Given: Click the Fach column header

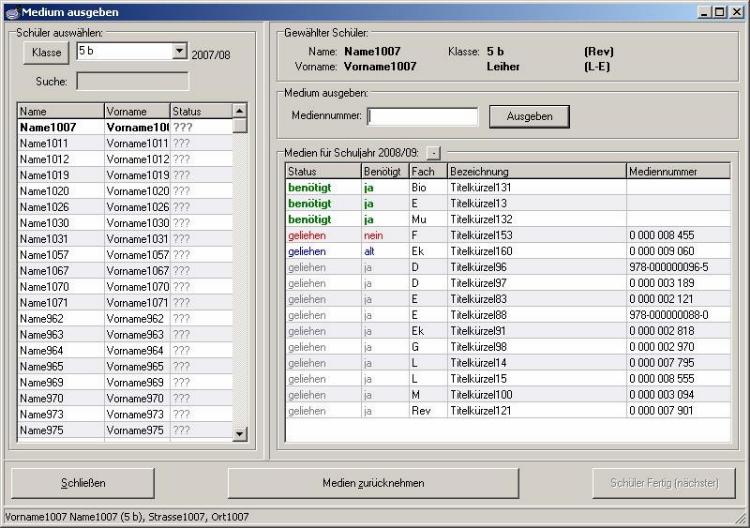Looking at the screenshot, I should 427,171.
